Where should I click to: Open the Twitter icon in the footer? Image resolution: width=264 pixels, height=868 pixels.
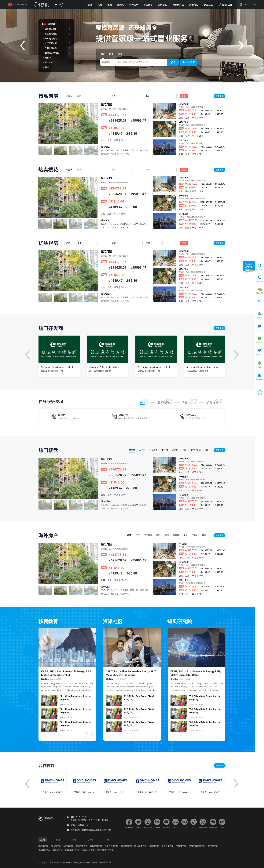click(x=138, y=822)
